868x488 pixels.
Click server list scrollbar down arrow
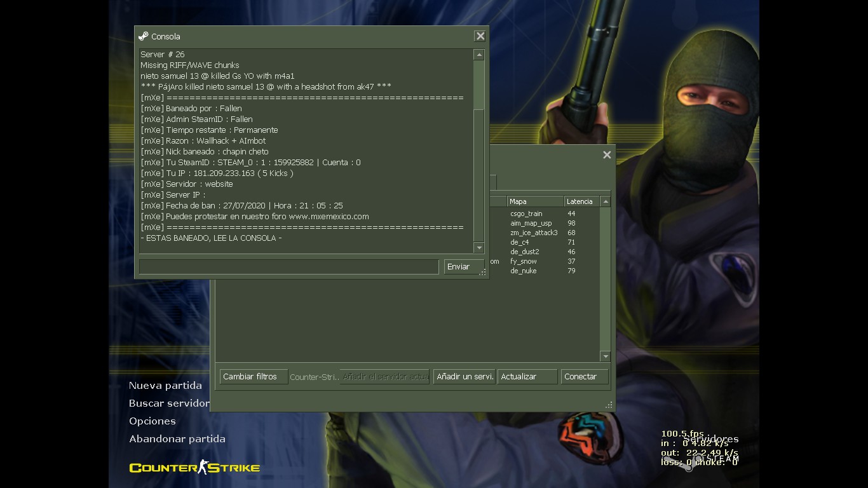606,356
